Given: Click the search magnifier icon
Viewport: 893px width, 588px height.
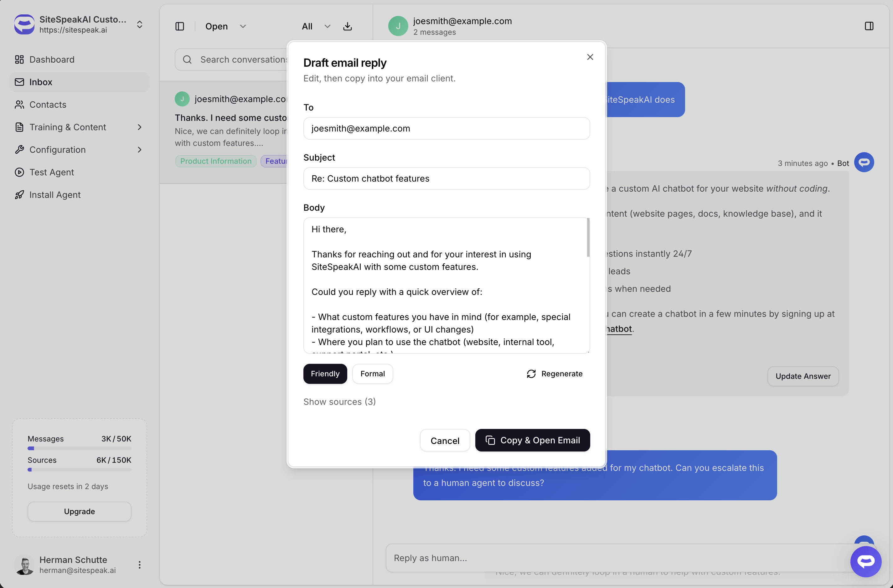Looking at the screenshot, I should [187, 59].
